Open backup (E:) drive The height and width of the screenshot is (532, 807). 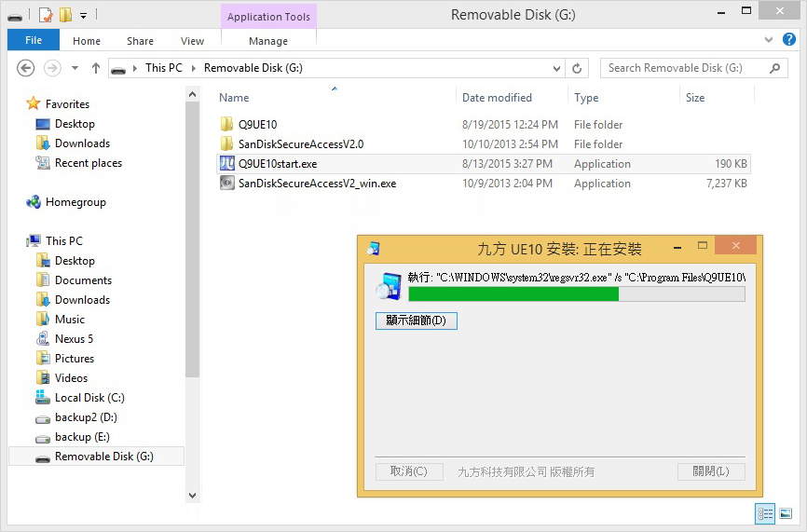(82, 436)
